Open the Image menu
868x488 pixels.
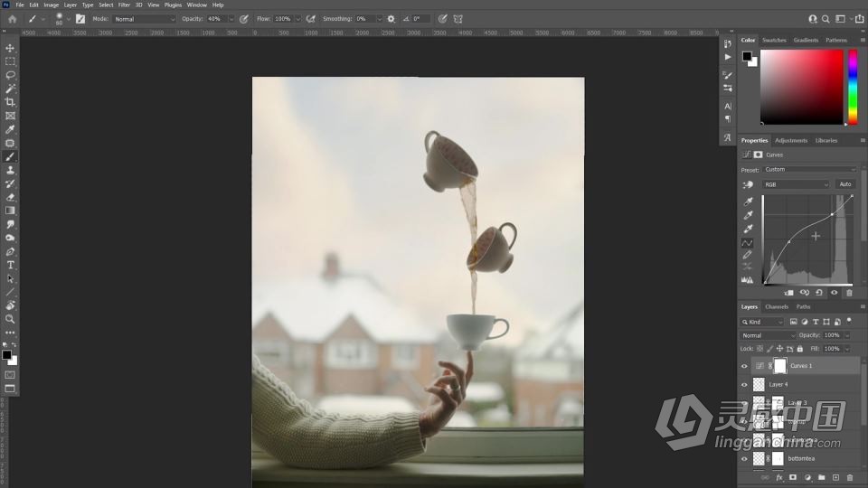(51, 5)
